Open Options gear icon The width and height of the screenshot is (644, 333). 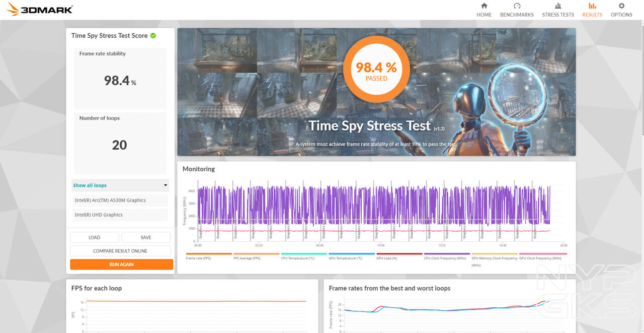(x=621, y=6)
